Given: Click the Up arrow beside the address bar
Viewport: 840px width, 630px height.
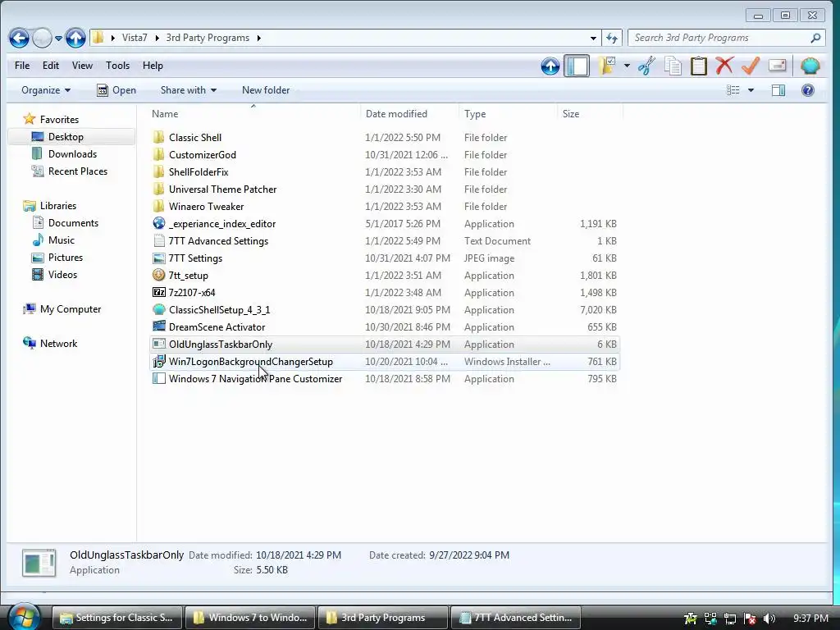Looking at the screenshot, I should coord(75,38).
